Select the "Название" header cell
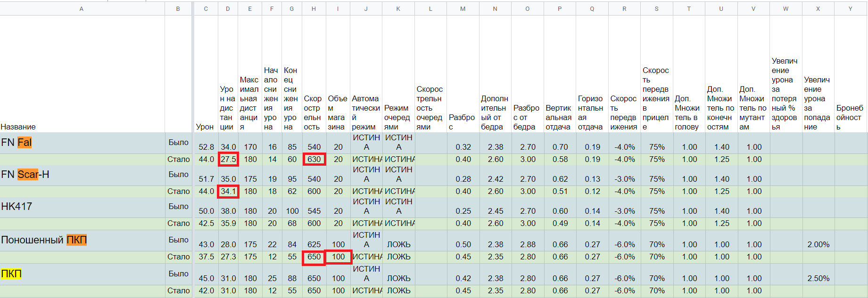This screenshot has width=868, height=298. tap(82, 74)
